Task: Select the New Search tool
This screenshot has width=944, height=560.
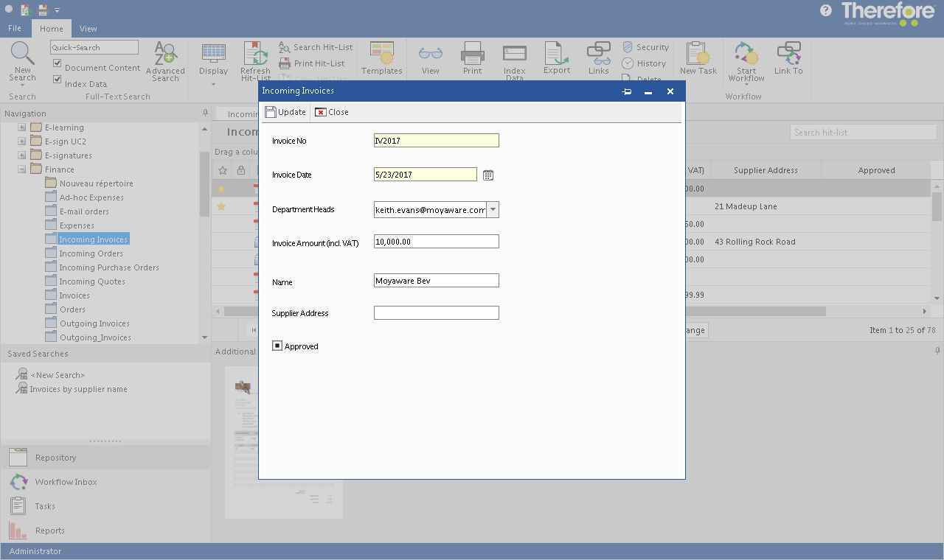Action: [x=22, y=63]
